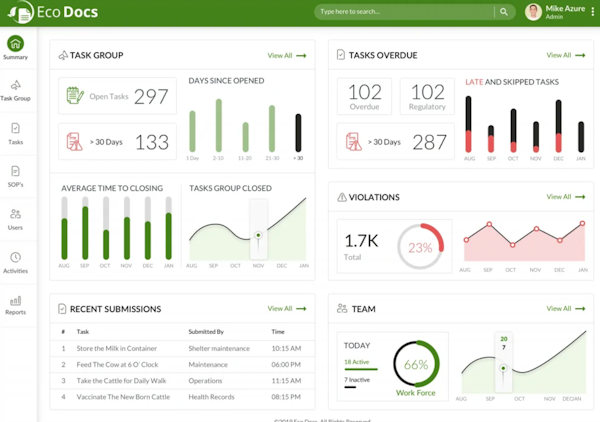Click 'Operations' submitter cell
Image resolution: width=600 pixels, height=422 pixels.
tap(205, 381)
